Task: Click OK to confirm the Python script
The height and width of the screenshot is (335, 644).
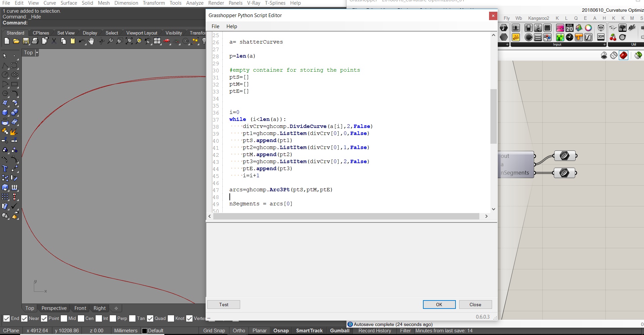Action: (439, 305)
